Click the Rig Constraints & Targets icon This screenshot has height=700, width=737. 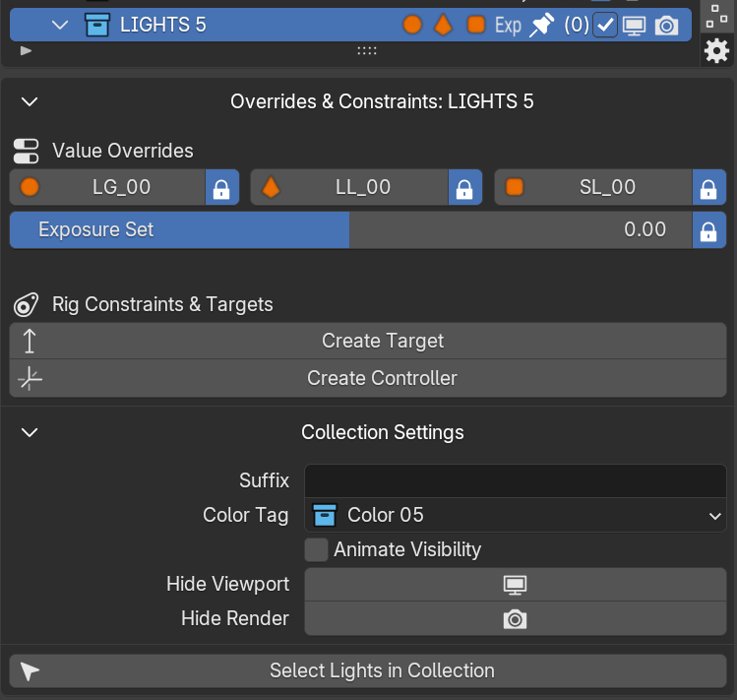tap(27, 304)
